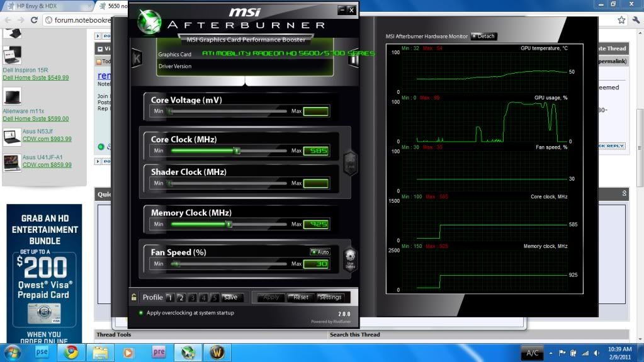
Task: Click the Alienware m11x laptop thumbnail
Action: tap(12, 97)
